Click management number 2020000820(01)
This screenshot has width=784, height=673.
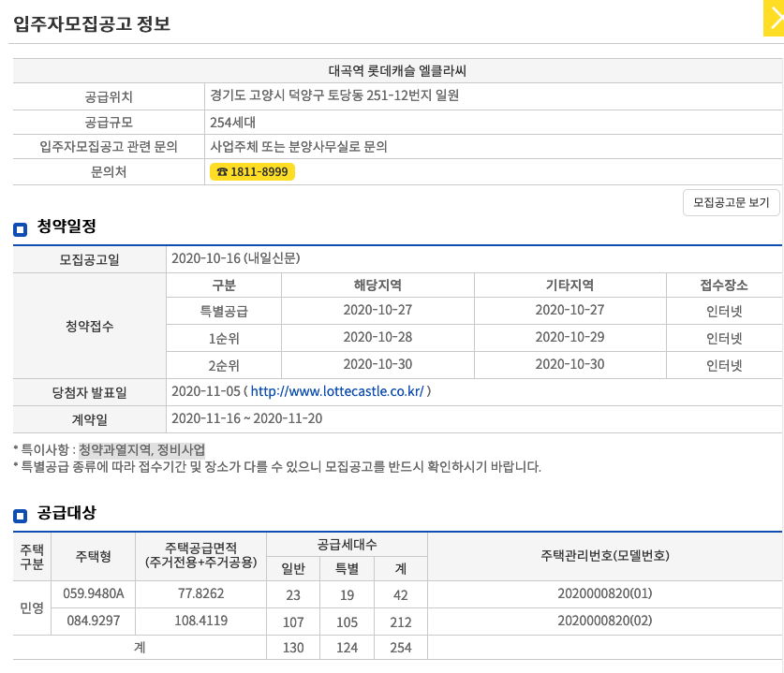[605, 593]
